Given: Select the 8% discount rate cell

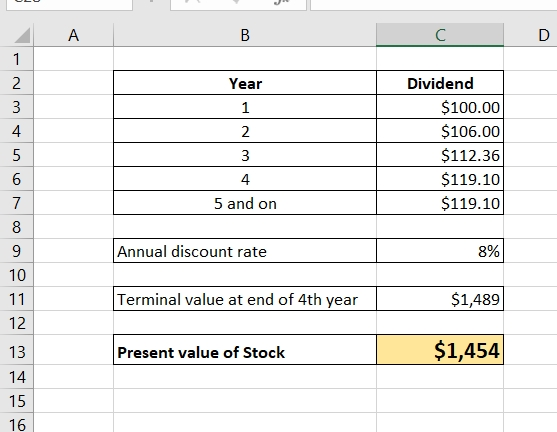Looking at the screenshot, I should pyautogui.click(x=440, y=251).
